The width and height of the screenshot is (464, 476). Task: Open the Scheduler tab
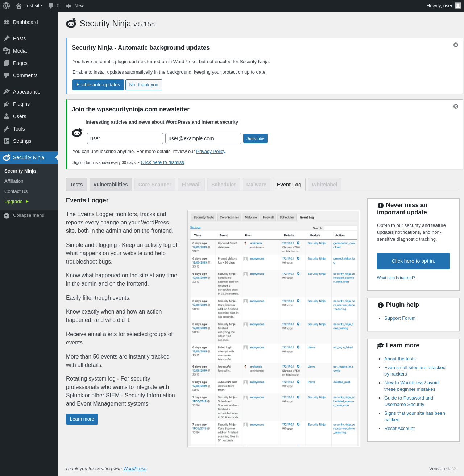(x=224, y=185)
